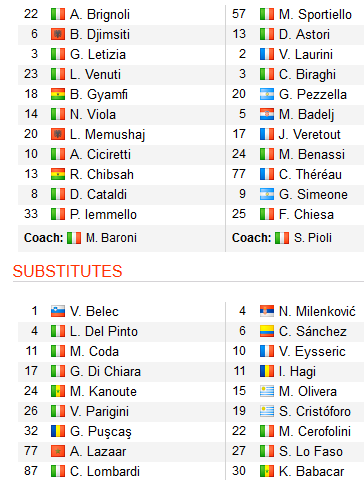The width and height of the screenshot is (364, 480).
Task: Click the Albanian flag next to B. Djimsiti
Action: pyautogui.click(x=58, y=34)
